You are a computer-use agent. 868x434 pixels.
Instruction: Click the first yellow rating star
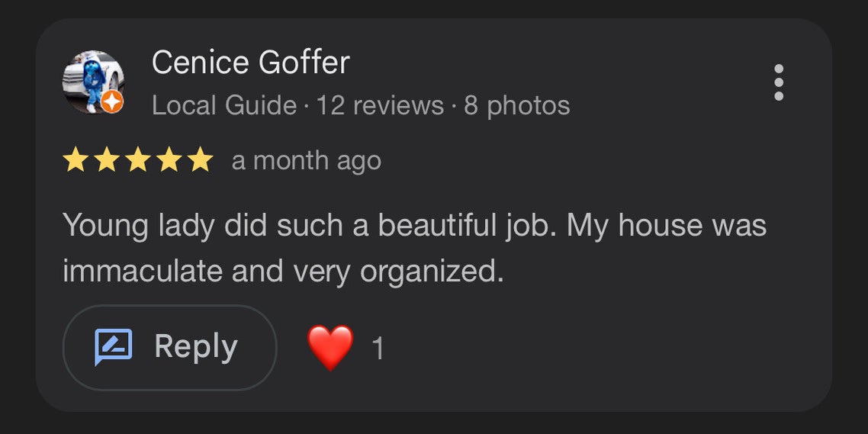click(x=75, y=161)
